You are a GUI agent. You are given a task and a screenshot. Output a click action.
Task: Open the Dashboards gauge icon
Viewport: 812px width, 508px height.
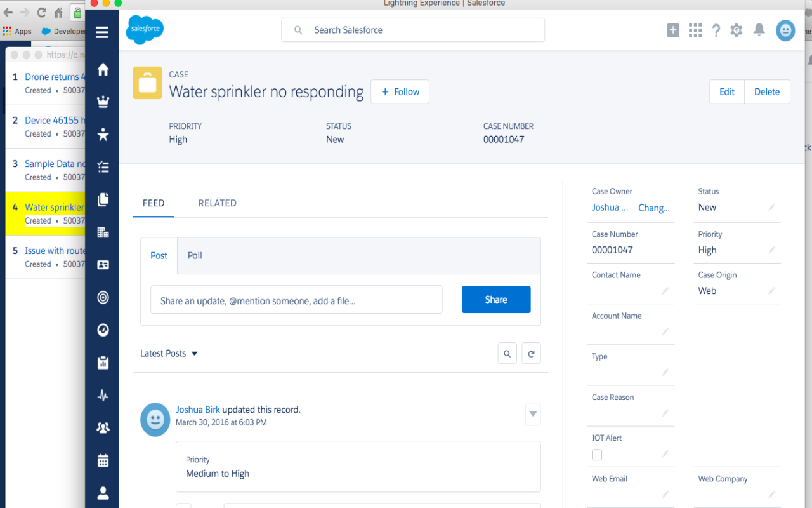click(x=102, y=330)
